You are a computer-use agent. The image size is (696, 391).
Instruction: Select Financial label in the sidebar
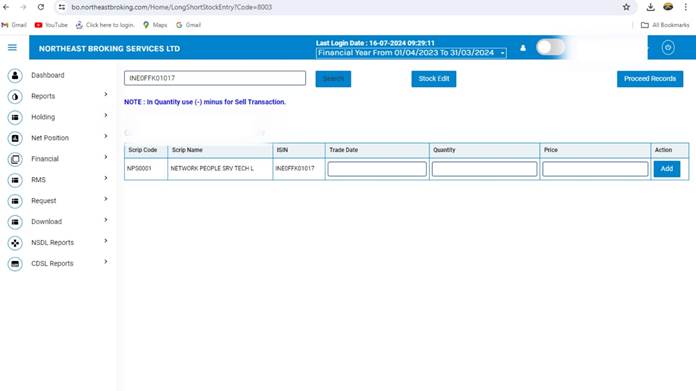[x=45, y=159]
